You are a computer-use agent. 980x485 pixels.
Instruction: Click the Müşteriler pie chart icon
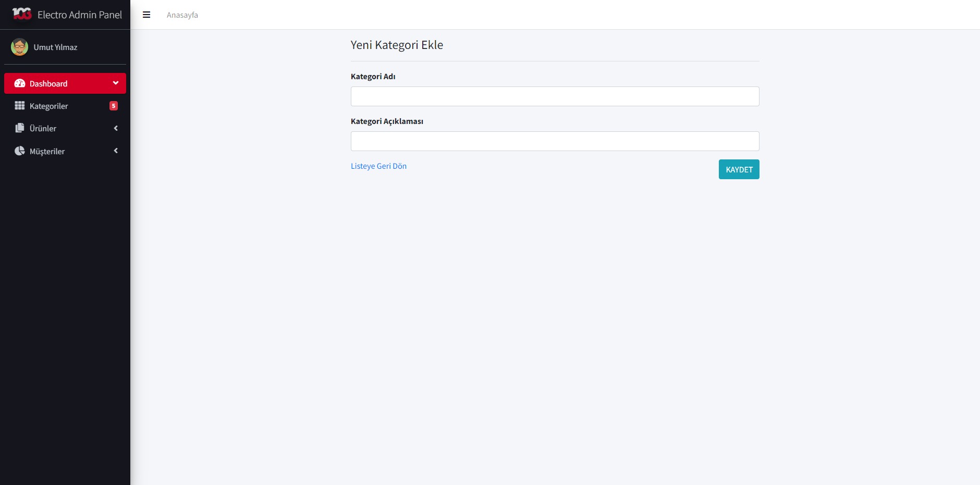point(20,151)
